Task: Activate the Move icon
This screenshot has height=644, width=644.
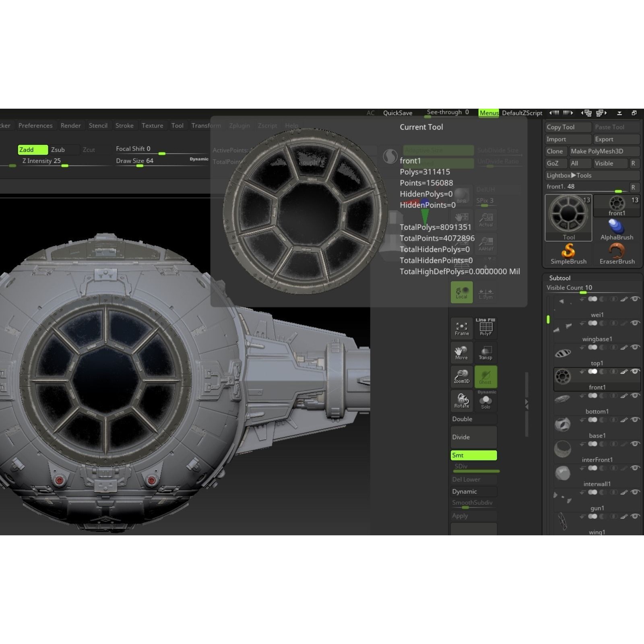Action: [461, 353]
